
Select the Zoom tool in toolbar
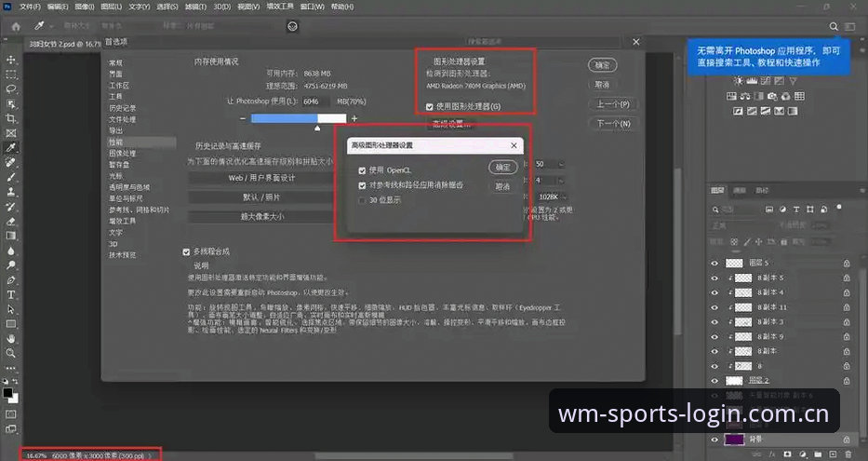click(x=10, y=353)
